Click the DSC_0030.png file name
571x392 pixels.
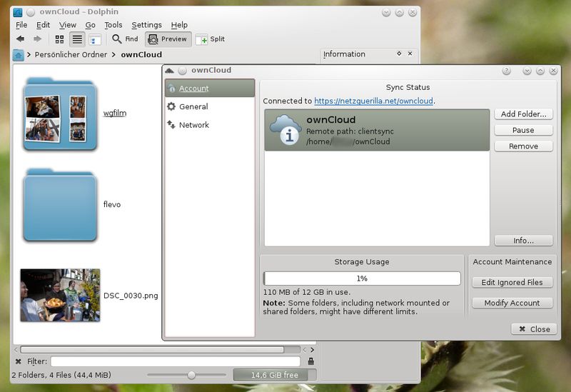[131, 296]
